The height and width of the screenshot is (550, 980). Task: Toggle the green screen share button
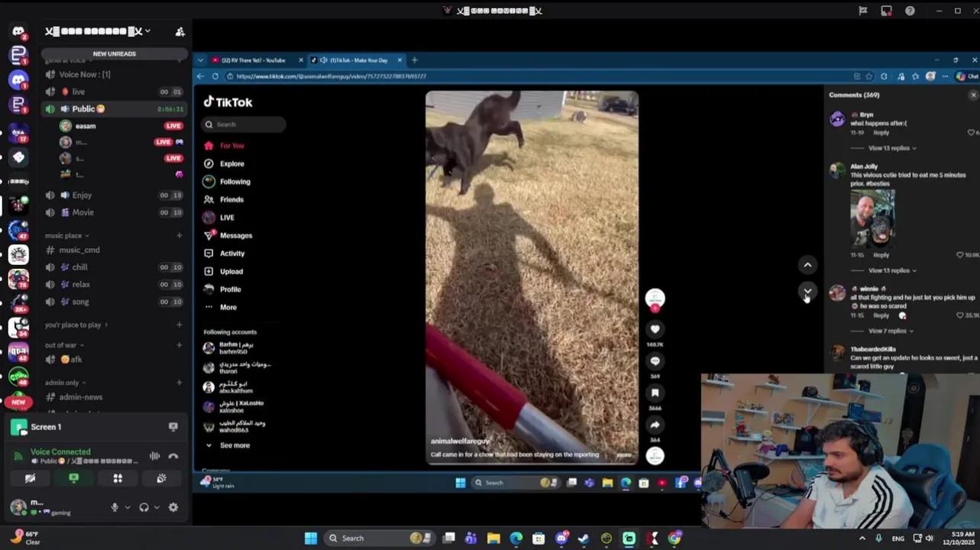click(73, 478)
